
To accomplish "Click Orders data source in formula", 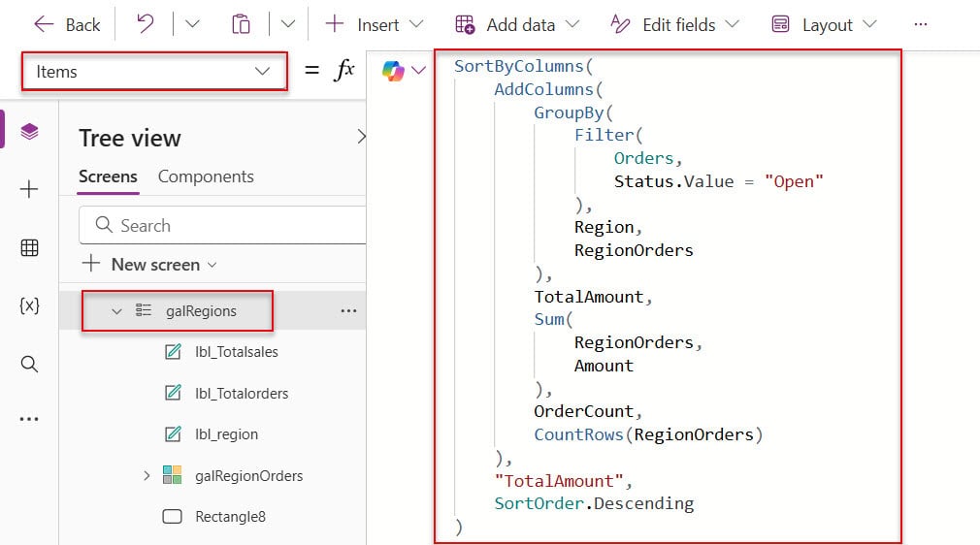I will [x=643, y=158].
